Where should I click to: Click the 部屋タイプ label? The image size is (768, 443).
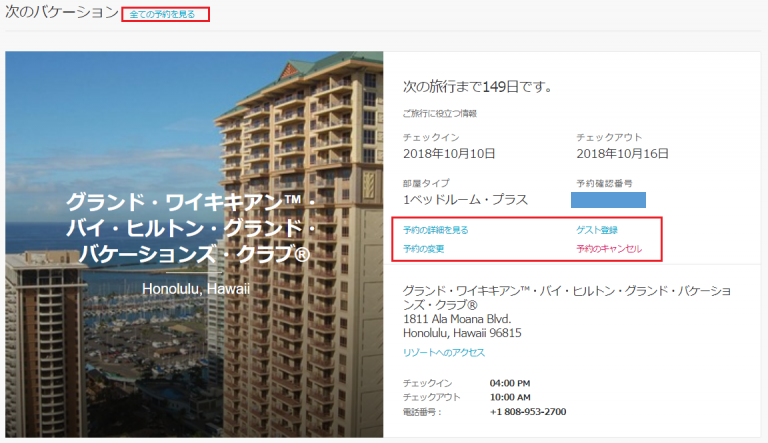tap(426, 183)
